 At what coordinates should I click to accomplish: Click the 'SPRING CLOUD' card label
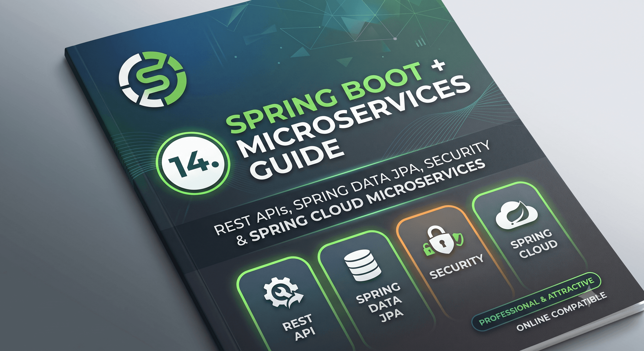(x=534, y=244)
